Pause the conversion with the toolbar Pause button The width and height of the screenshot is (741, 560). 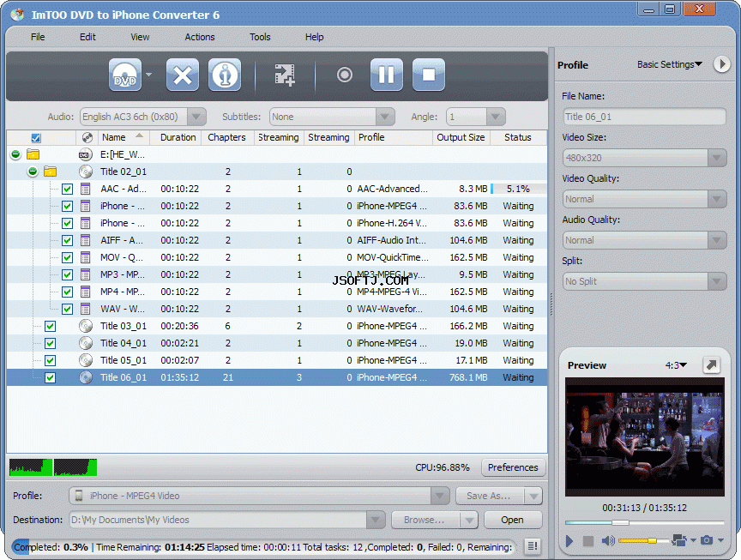click(387, 75)
